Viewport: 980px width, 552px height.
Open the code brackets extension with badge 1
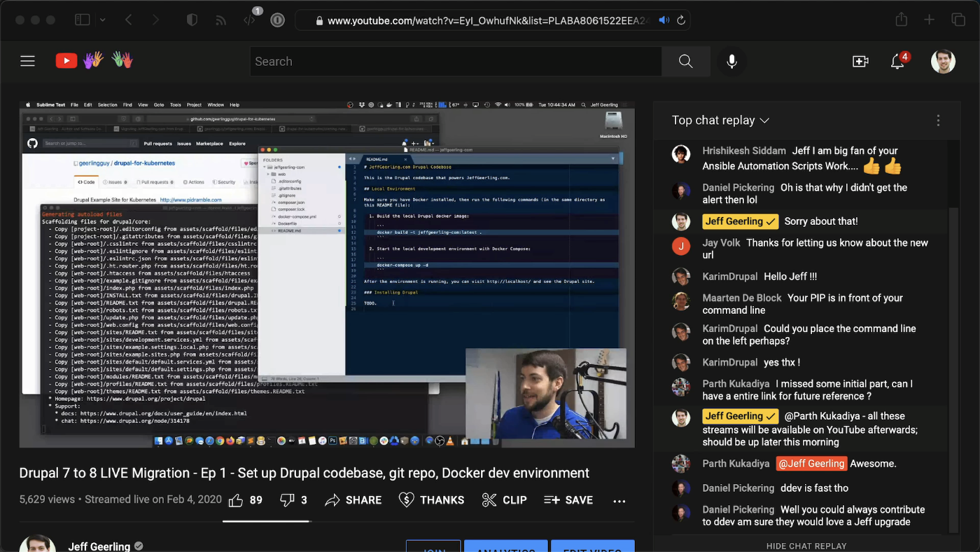[x=250, y=20]
